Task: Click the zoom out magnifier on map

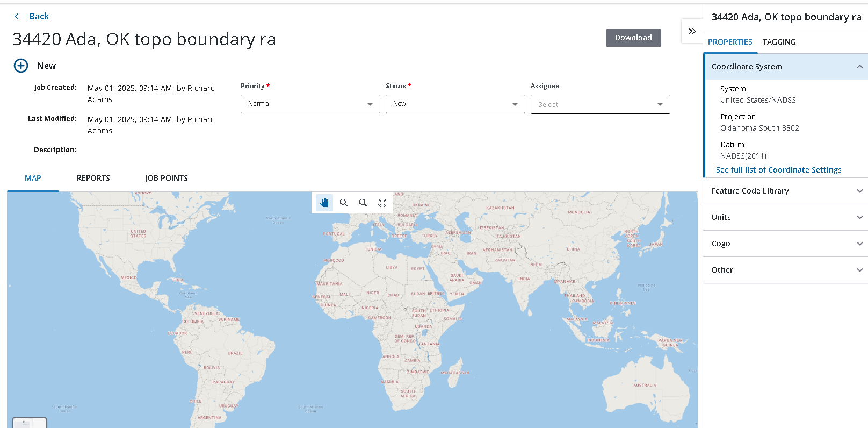Action: 363,203
